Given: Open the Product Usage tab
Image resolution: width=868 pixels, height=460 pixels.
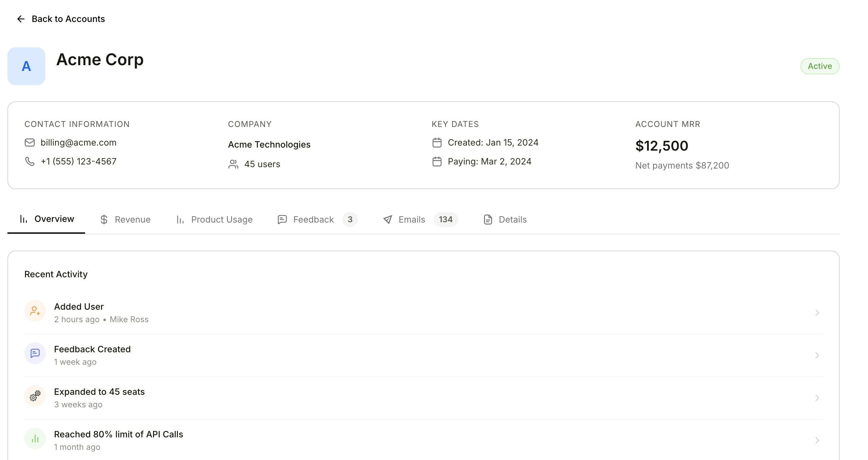Looking at the screenshot, I should [x=214, y=220].
